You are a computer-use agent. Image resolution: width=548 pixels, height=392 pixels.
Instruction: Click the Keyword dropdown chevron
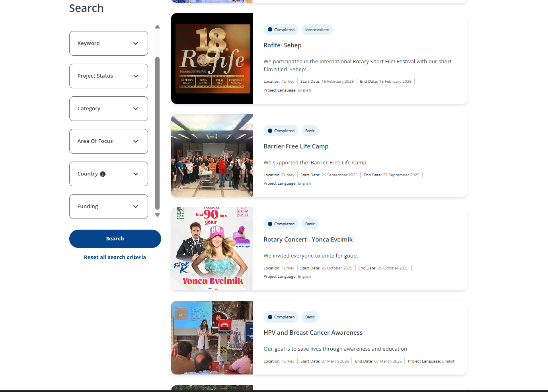(x=136, y=43)
